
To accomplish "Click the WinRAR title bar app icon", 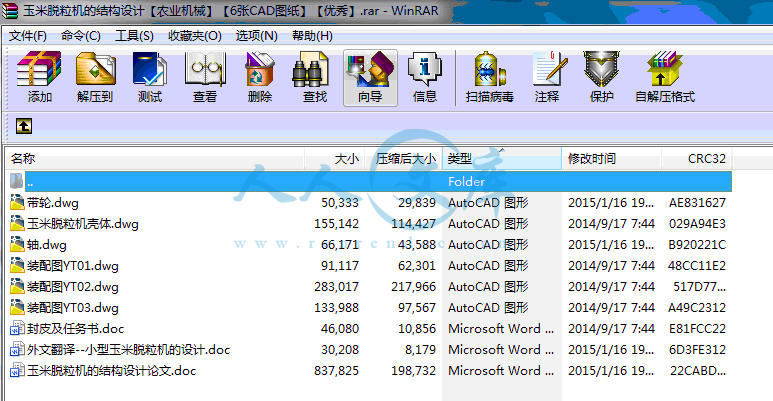I will coord(10,11).
